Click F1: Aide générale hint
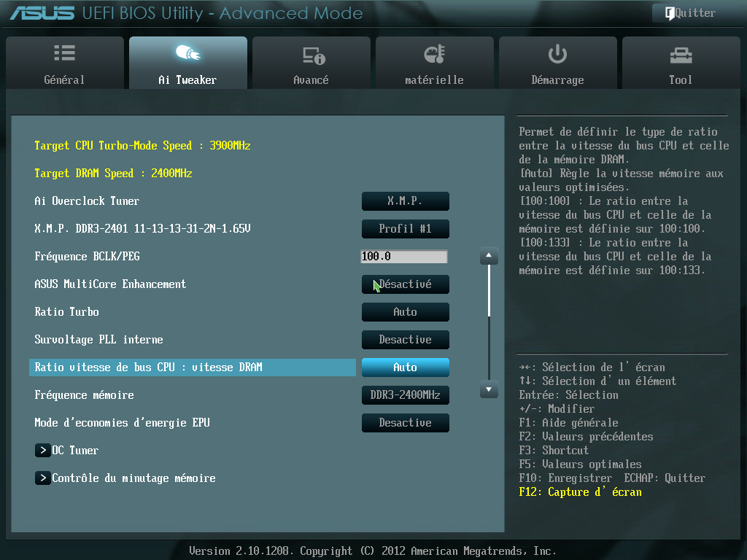 568,423
